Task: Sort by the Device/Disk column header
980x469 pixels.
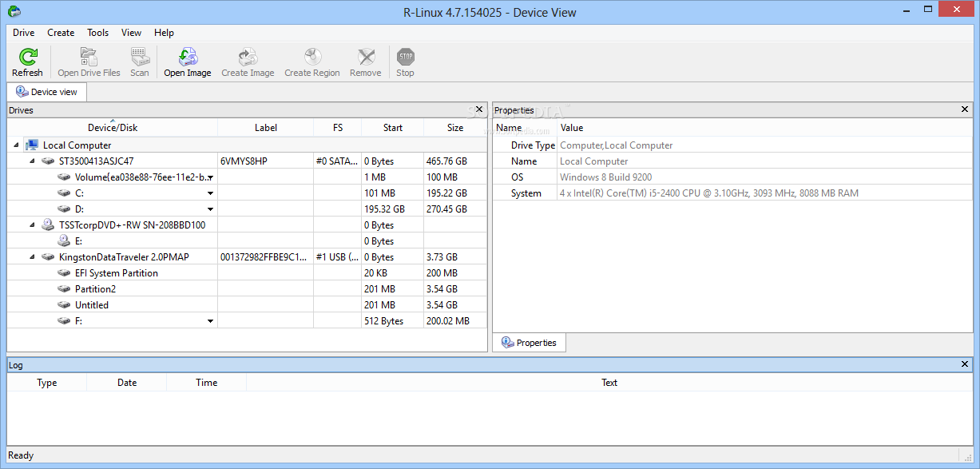Action: pyautogui.click(x=113, y=127)
